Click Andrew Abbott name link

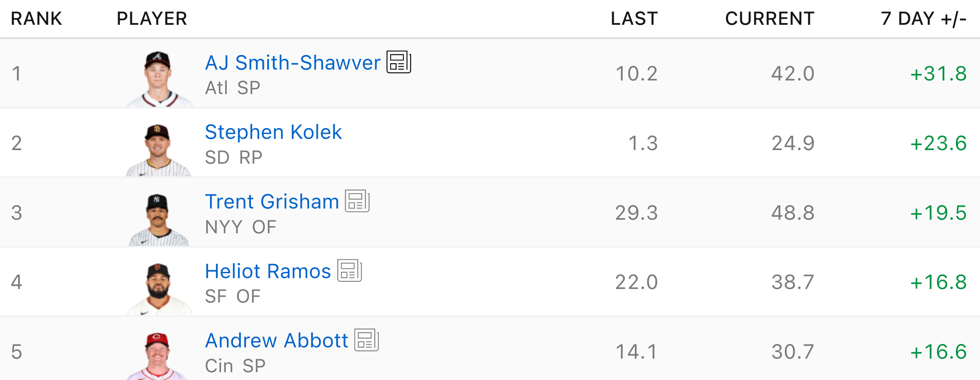[276, 341]
